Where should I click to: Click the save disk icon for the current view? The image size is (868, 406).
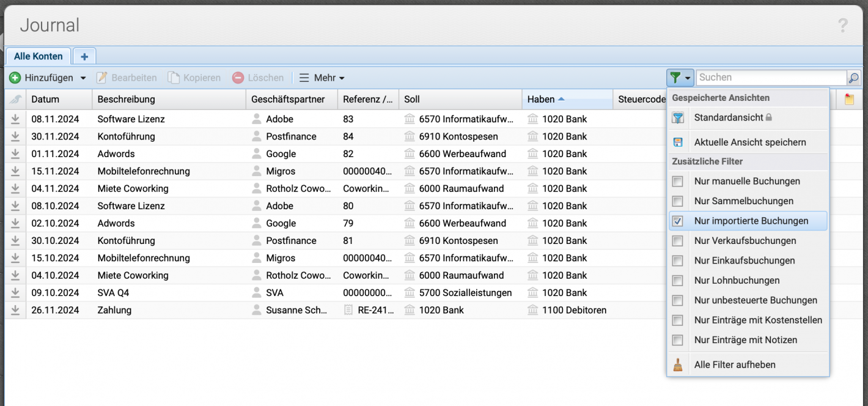pyautogui.click(x=678, y=142)
